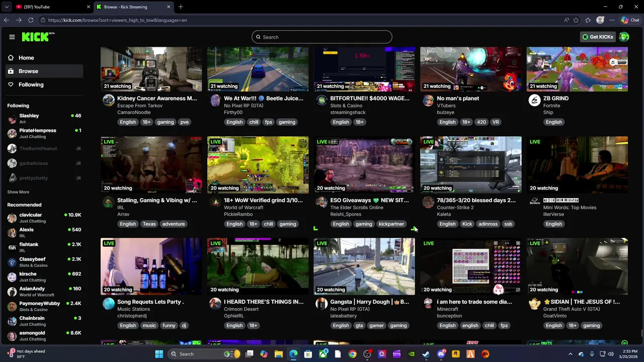This screenshot has width=644, height=362.
Task: Click the KICK logo
Action: (38, 37)
